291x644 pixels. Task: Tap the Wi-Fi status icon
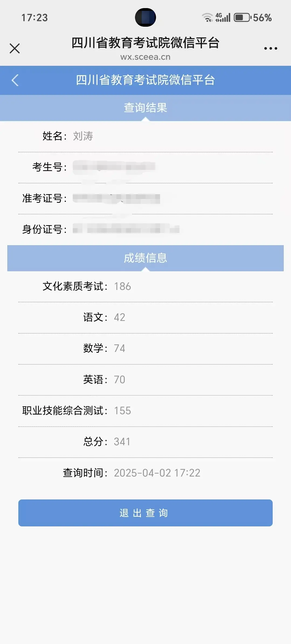pyautogui.click(x=207, y=18)
